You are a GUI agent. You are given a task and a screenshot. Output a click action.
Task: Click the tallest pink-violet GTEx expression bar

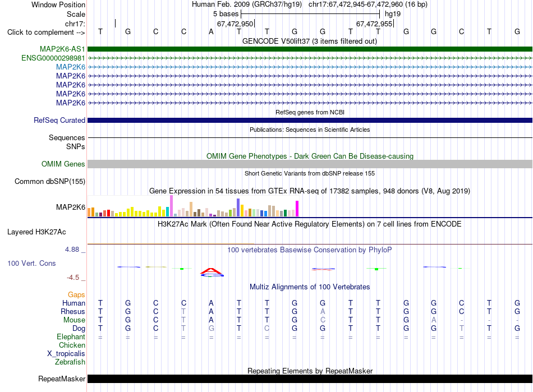171,206
